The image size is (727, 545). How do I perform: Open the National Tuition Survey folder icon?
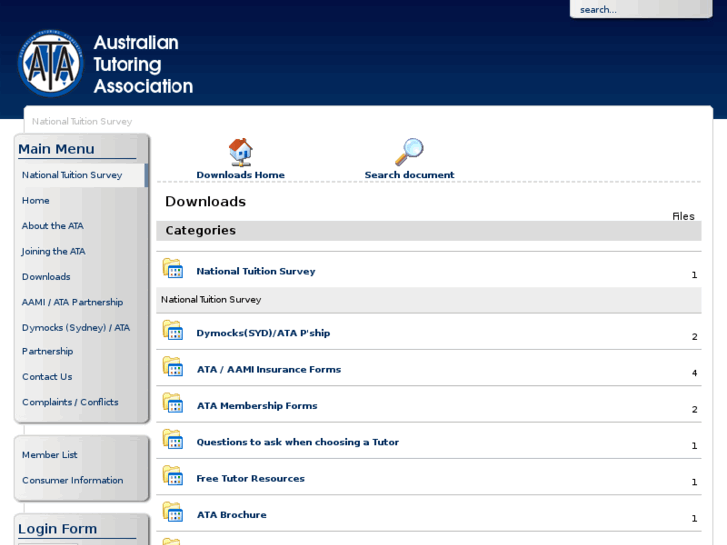coord(173,269)
